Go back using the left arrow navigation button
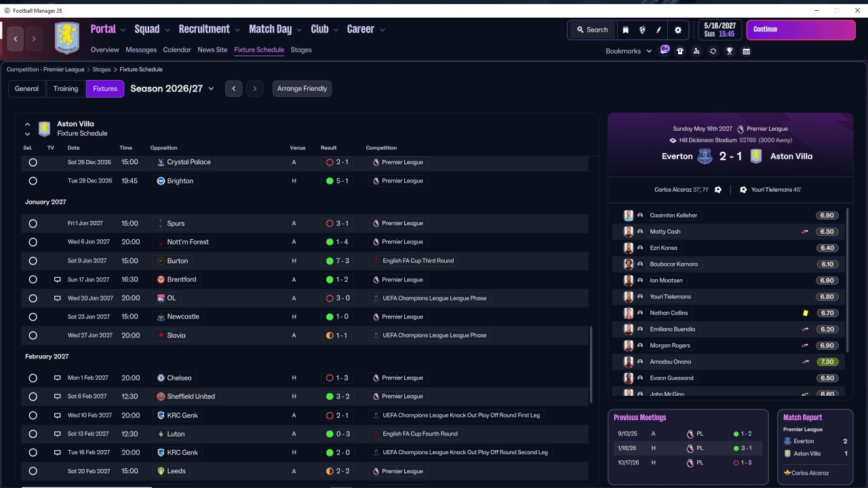This screenshot has width=868, height=488. 16,39
